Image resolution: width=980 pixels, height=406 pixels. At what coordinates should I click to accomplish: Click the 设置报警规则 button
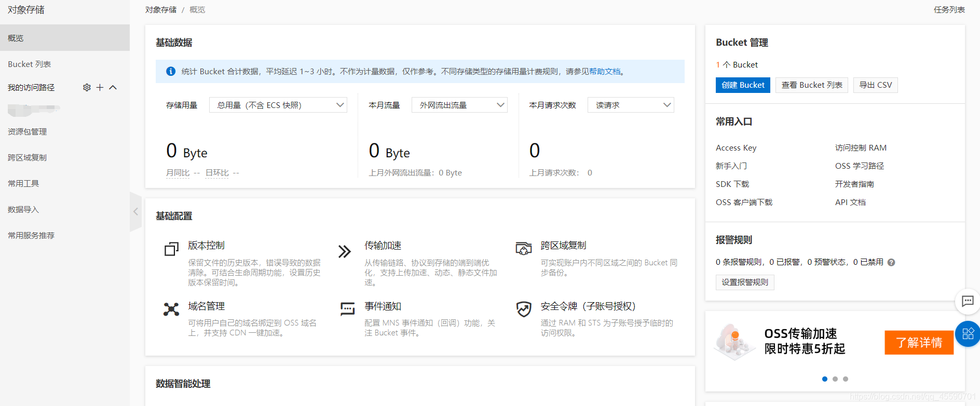coord(745,282)
